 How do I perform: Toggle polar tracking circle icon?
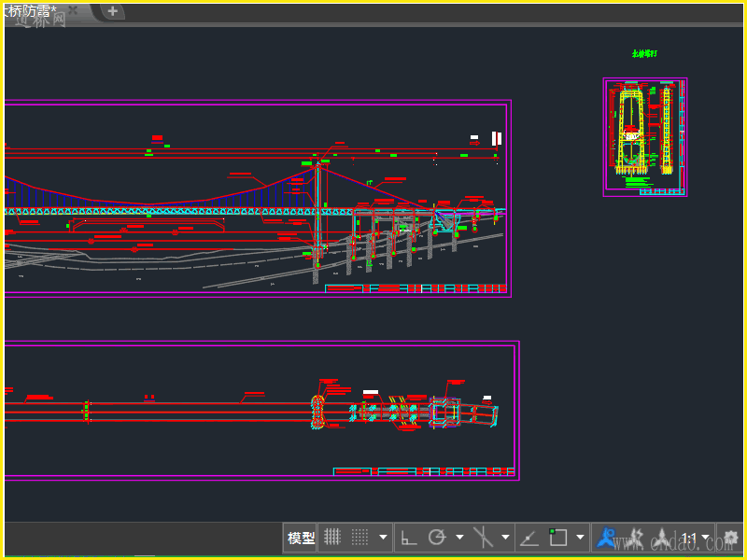[x=437, y=538]
